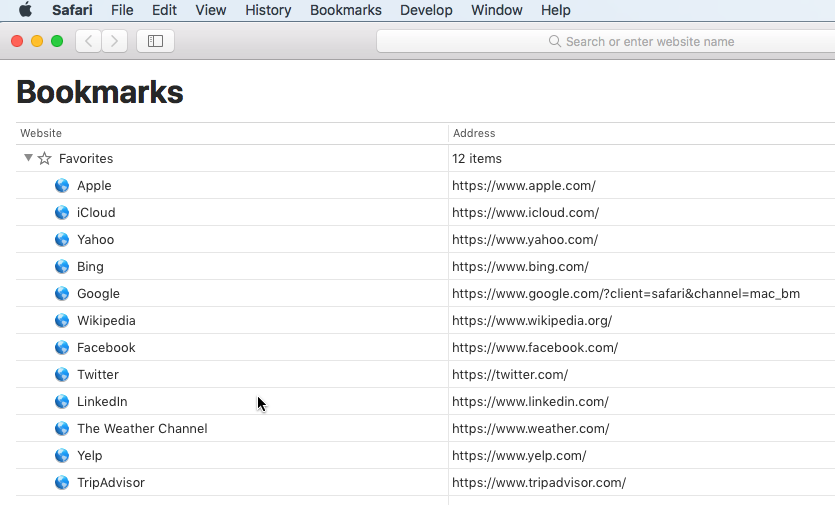This screenshot has width=835, height=505.
Task: Select the iCloud bookmark name
Action: 96,213
